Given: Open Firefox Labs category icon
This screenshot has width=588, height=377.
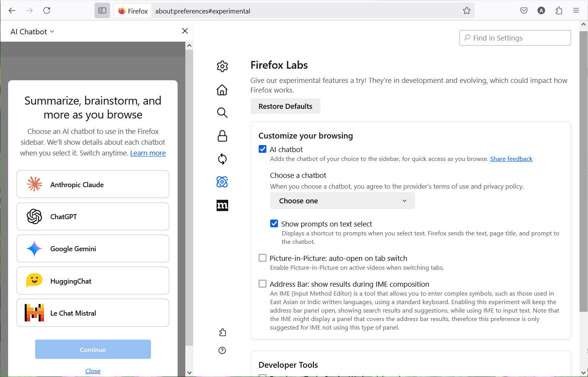Looking at the screenshot, I should click(x=222, y=182).
